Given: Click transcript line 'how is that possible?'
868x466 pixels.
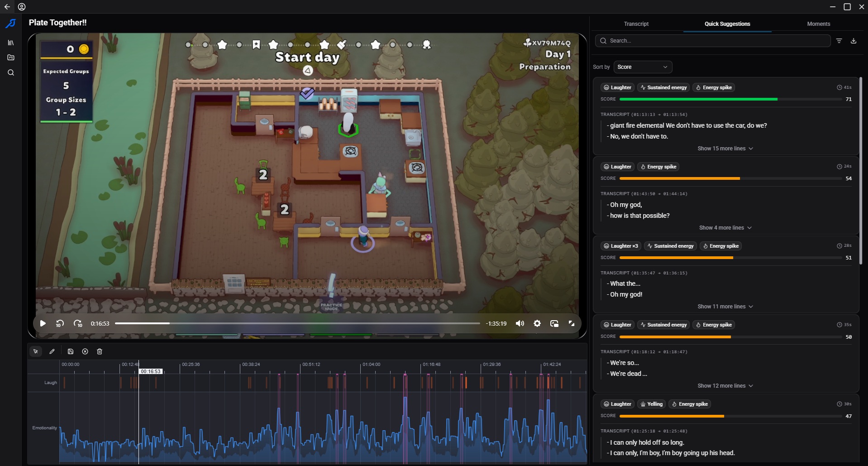Looking at the screenshot, I should pyautogui.click(x=639, y=216).
